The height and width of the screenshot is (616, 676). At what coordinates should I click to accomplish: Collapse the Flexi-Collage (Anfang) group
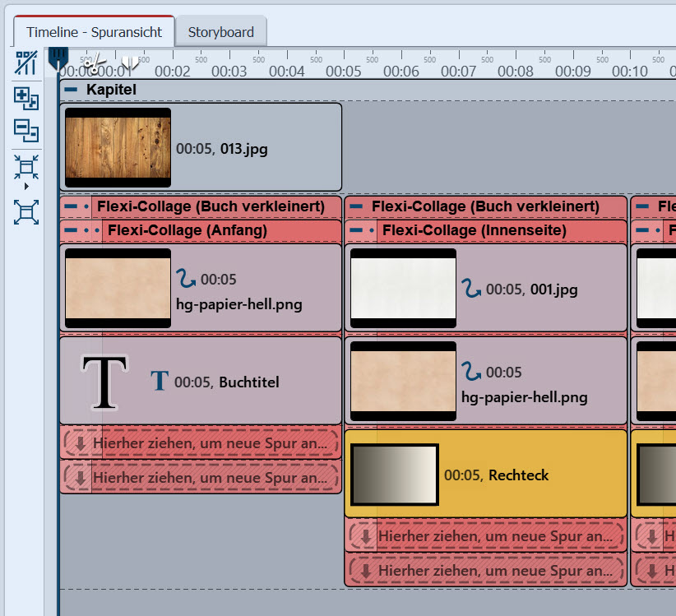tap(72, 230)
